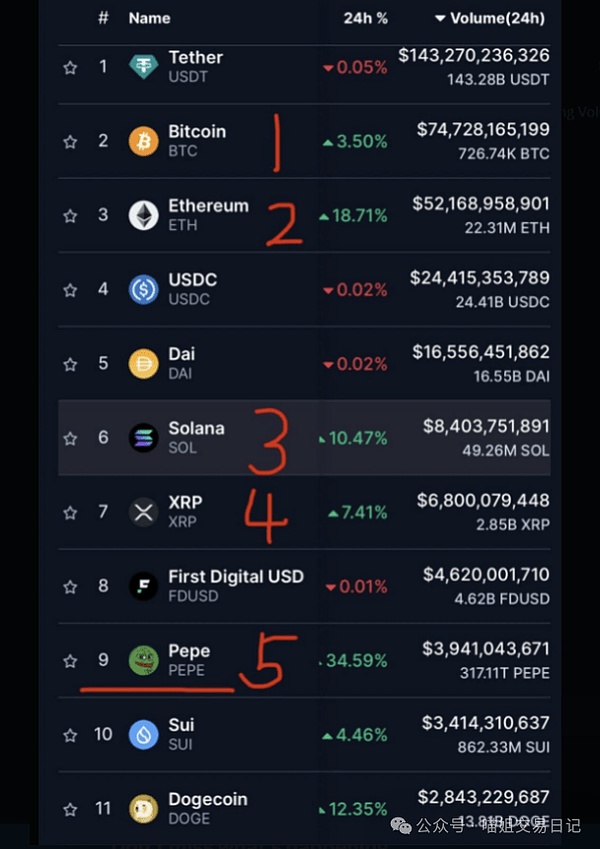Viewport: 600px width, 849px height.
Task: Click the Tether coin logo icon
Action: click(x=144, y=67)
